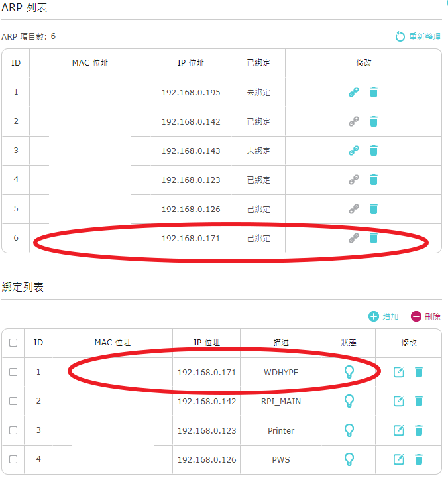The image size is (448, 482).
Task: Edit the WDHYPE binding entry
Action: click(399, 372)
